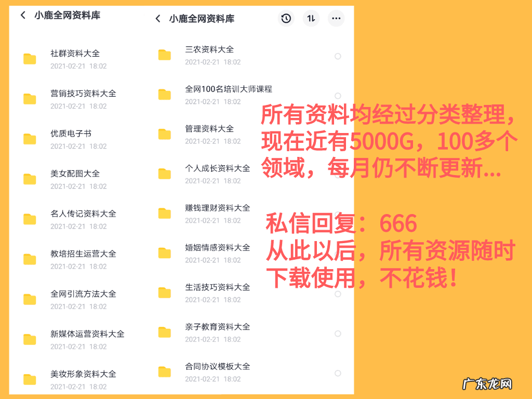The height and width of the screenshot is (399, 532).
Task: Click the folder icon beside 三农资料大全
Action: coord(165,56)
